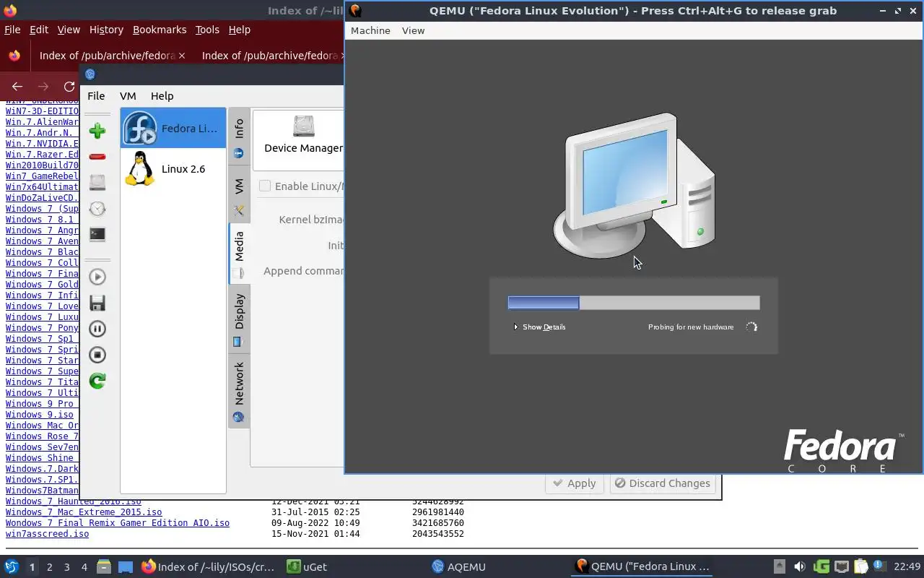
Task: Click the Firefox back arrow button
Action: tap(17, 87)
